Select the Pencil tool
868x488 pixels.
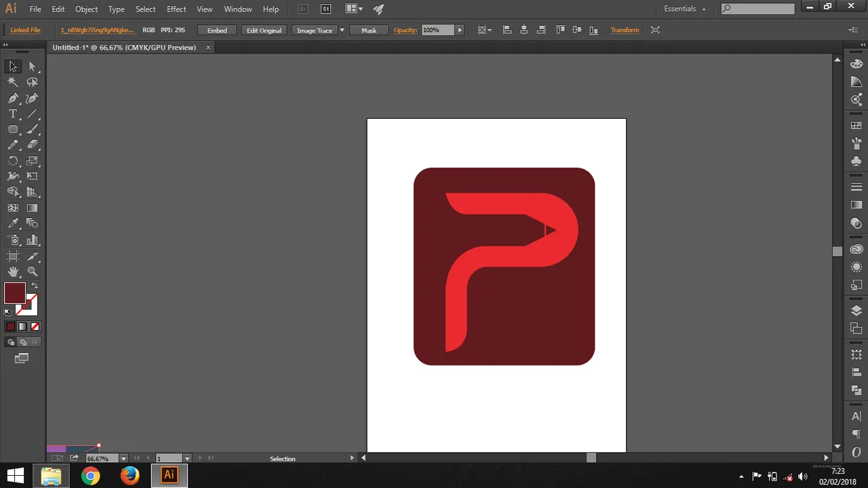pos(13,145)
